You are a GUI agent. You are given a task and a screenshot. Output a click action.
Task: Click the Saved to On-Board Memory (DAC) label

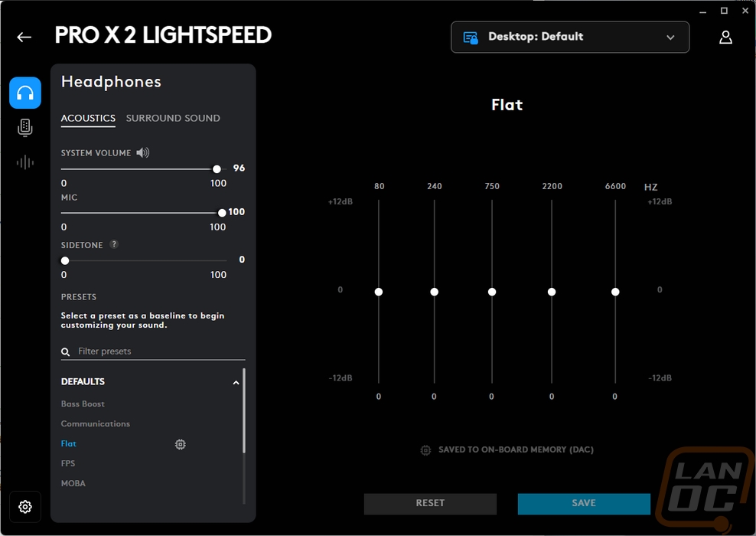coord(516,449)
